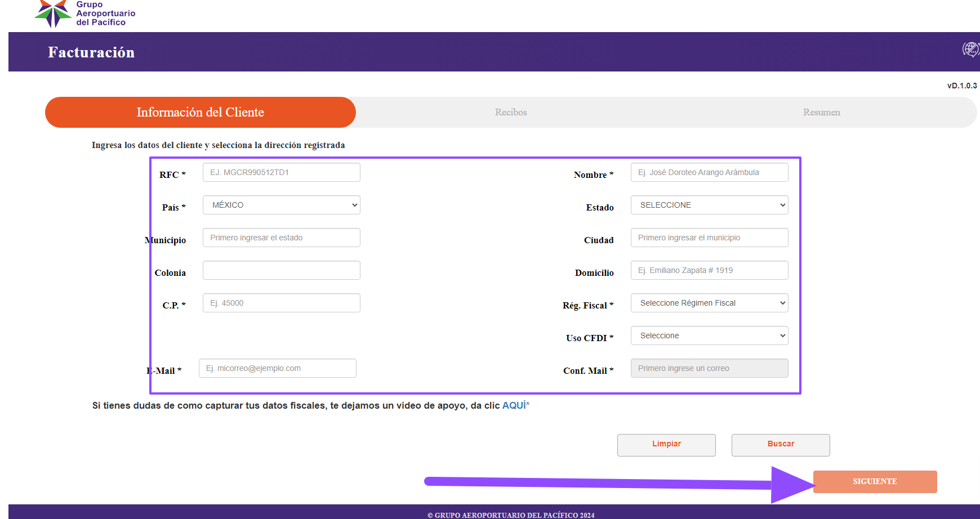Screen dimensions: 980x519
Task: Select the Información del Cliente step tab
Action: click(x=201, y=112)
